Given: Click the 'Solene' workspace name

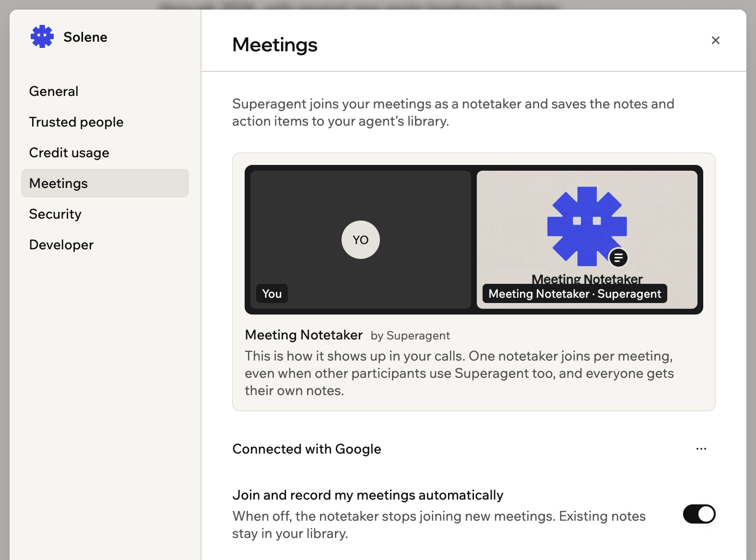Looking at the screenshot, I should (85, 37).
